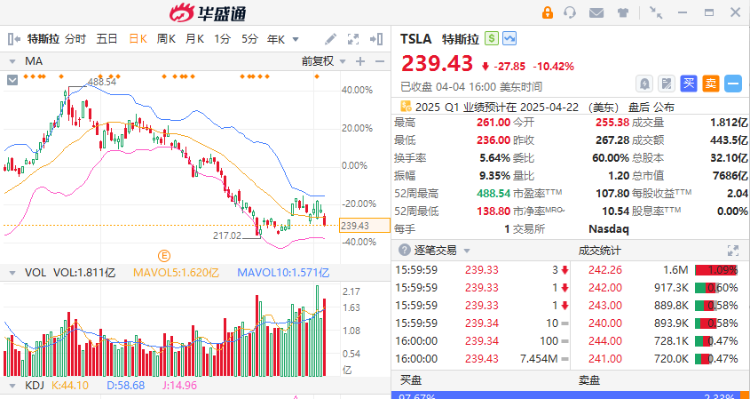
Task: Open the 逐笔交易 dropdown arrow
Action: (467, 251)
